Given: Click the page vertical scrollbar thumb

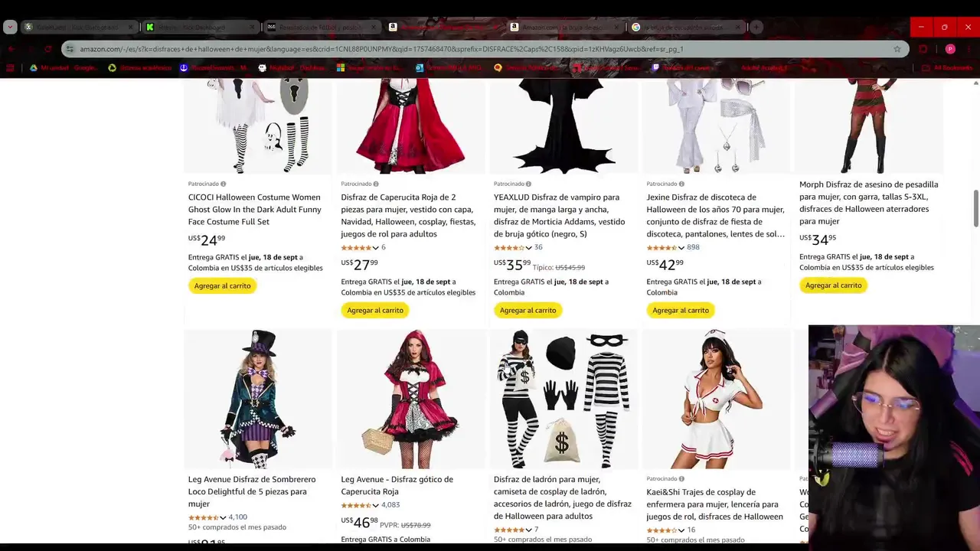Looking at the screenshot, I should [x=975, y=208].
